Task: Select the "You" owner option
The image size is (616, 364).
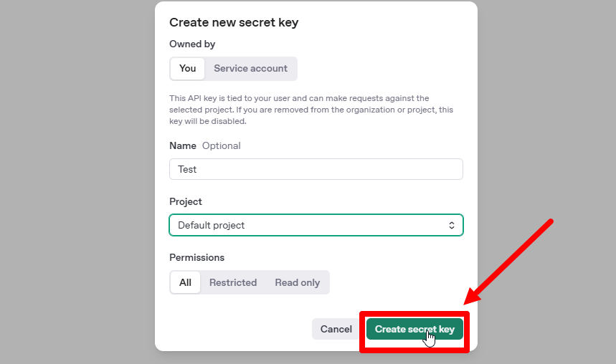Action: pyautogui.click(x=187, y=69)
